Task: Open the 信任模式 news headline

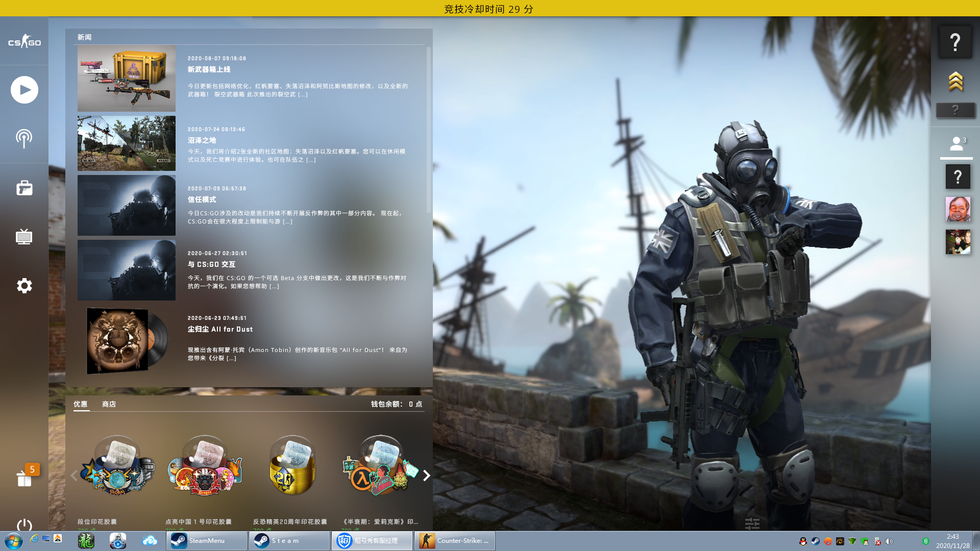Action: [202, 199]
